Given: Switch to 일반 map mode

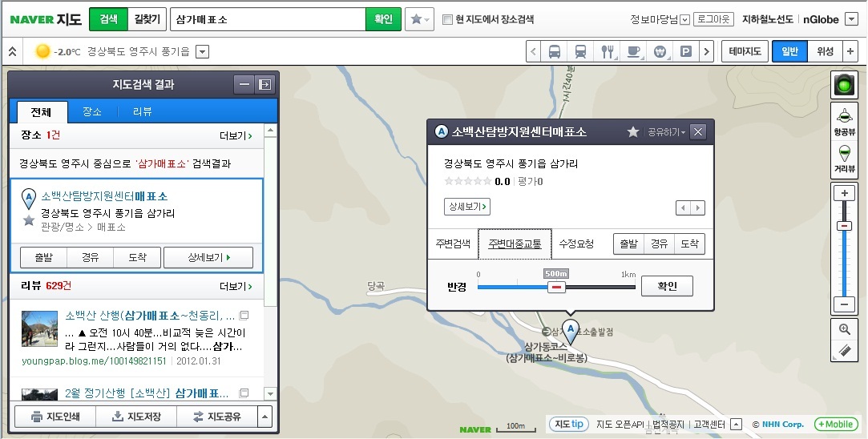Looking at the screenshot, I should tap(790, 51).
